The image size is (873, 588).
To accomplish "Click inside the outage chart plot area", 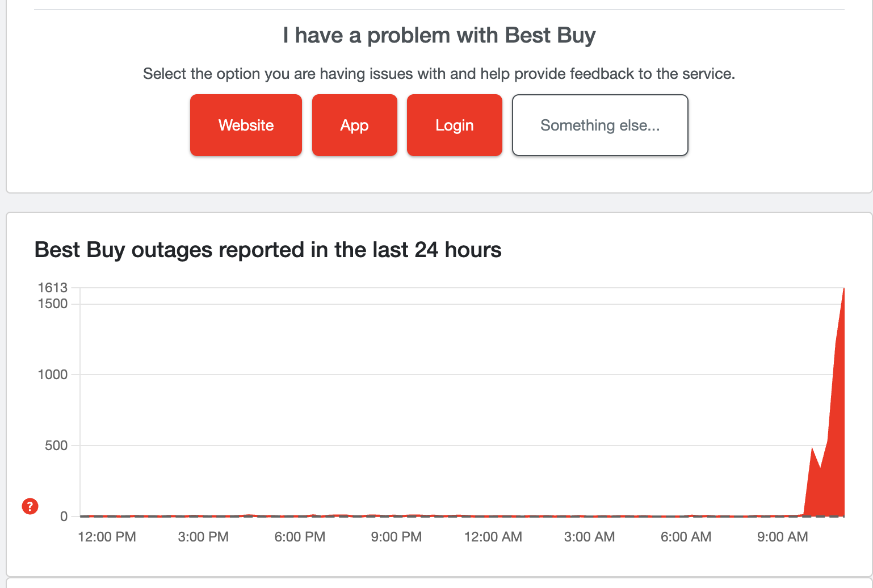I will (397, 397).
